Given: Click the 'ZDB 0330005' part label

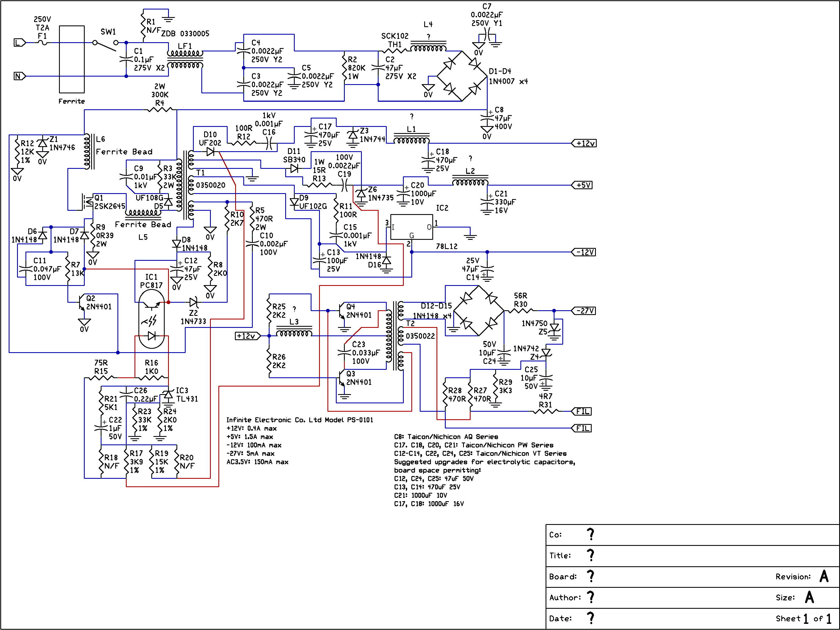Looking at the screenshot, I should [x=185, y=33].
